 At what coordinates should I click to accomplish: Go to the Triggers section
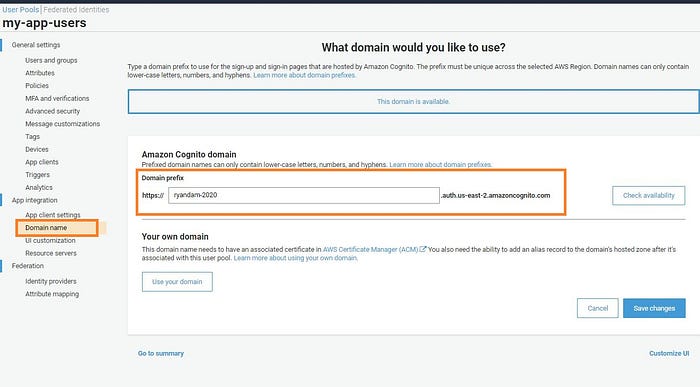click(x=38, y=175)
